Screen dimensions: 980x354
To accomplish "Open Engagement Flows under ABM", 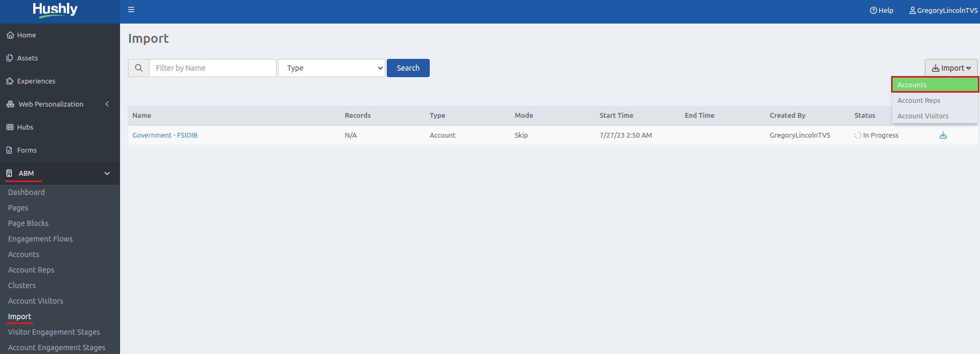I will click(40, 239).
